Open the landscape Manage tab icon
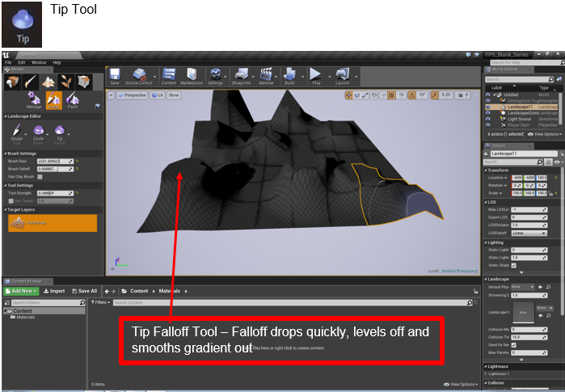Viewport: 565px width, 392px height. click(34, 99)
